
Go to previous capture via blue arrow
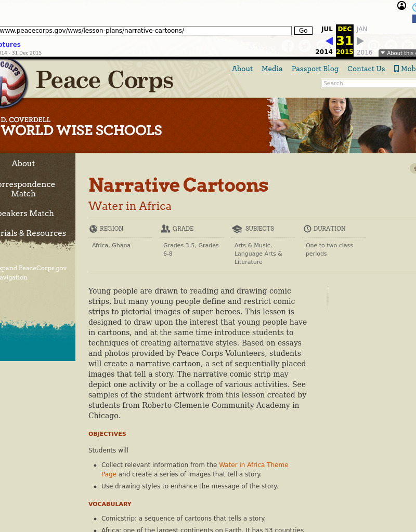click(329, 41)
